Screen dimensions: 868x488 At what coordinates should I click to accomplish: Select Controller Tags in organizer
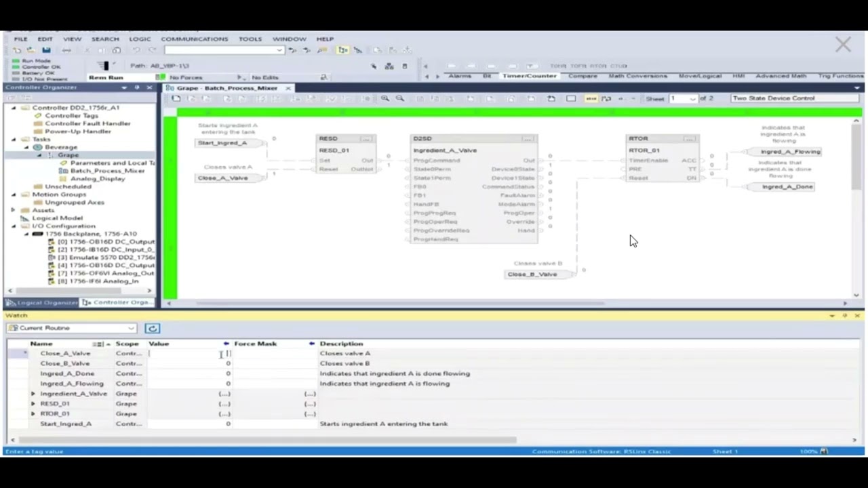(71, 115)
